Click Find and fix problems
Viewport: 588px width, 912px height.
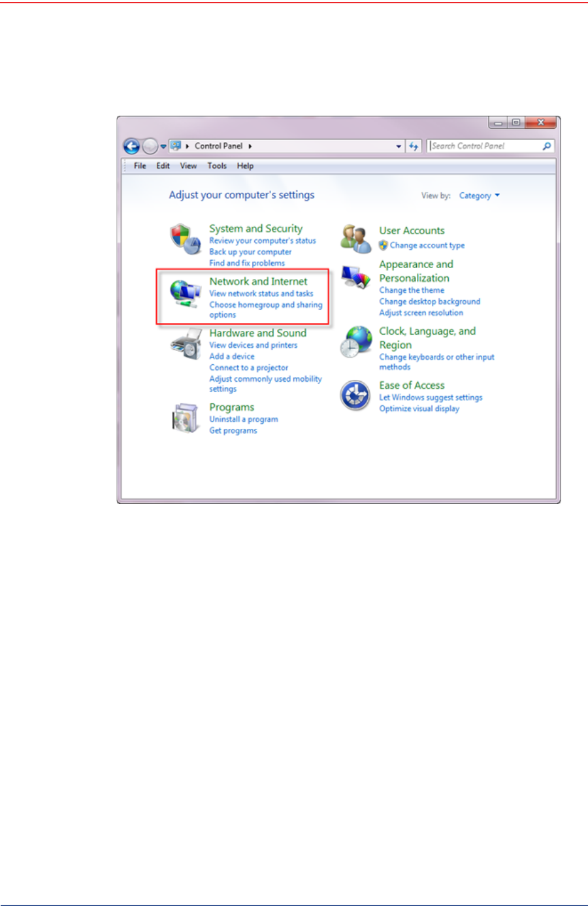click(x=247, y=263)
